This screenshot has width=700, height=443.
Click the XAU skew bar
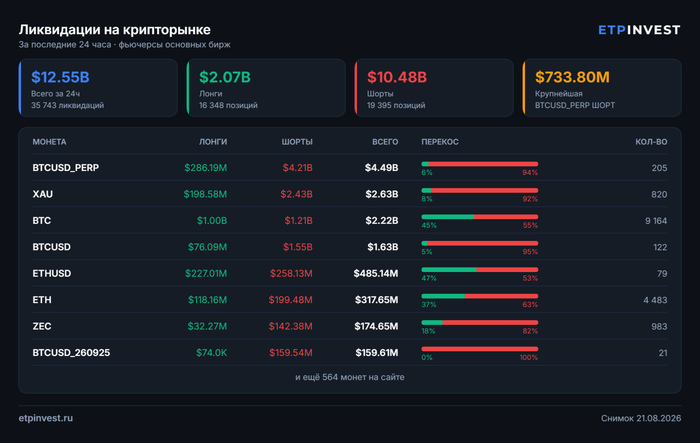click(x=479, y=191)
